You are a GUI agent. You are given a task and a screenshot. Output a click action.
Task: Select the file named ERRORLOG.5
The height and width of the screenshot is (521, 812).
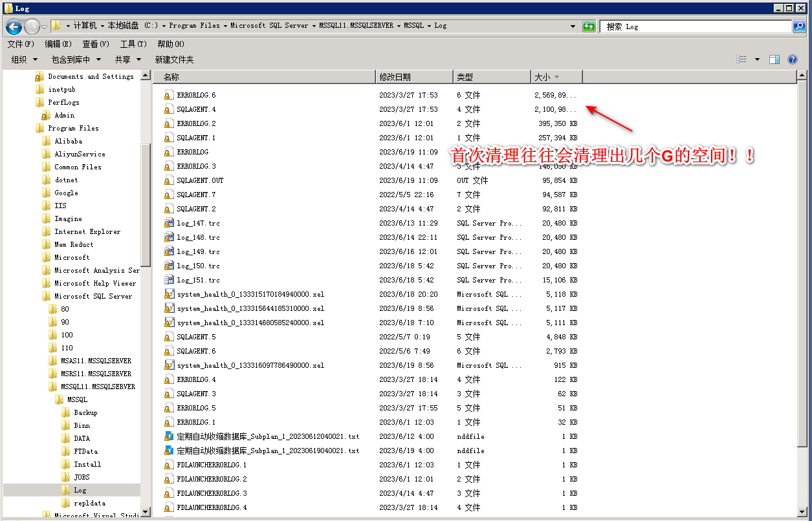point(197,408)
